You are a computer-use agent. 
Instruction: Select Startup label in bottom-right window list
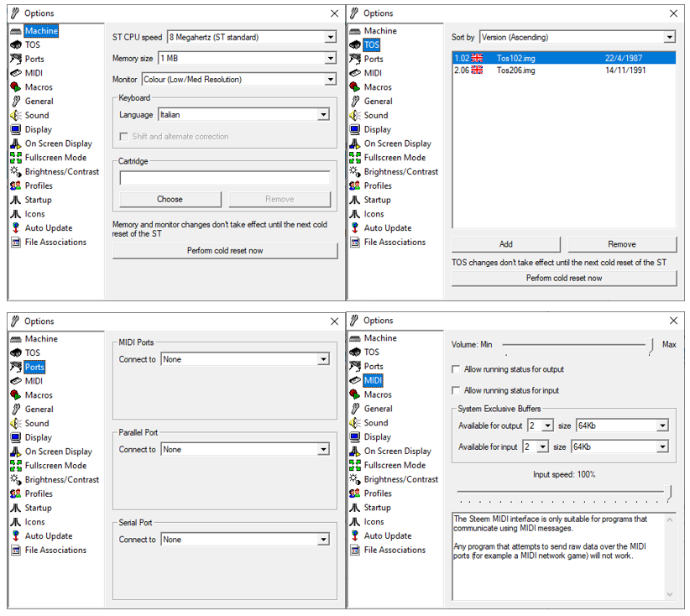[377, 508]
